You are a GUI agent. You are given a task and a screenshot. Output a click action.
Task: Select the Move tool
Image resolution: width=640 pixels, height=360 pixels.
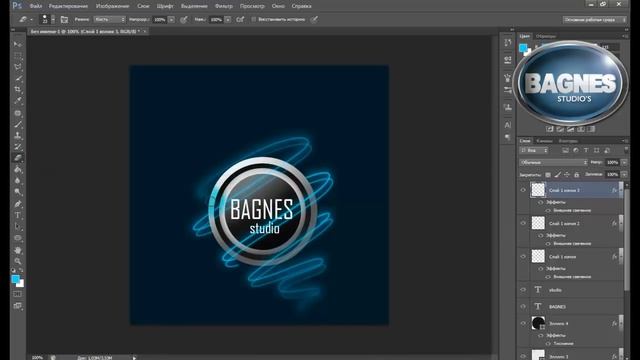coord(18,44)
